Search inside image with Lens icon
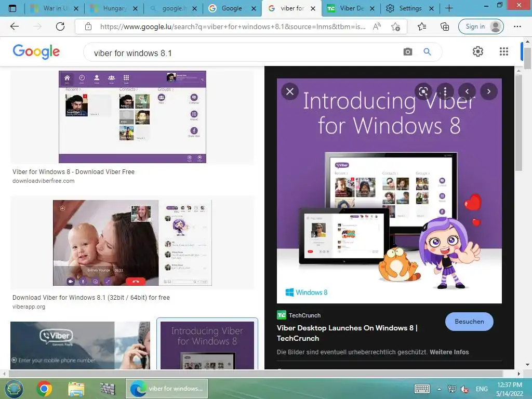This screenshot has width=532, height=399. point(423,91)
